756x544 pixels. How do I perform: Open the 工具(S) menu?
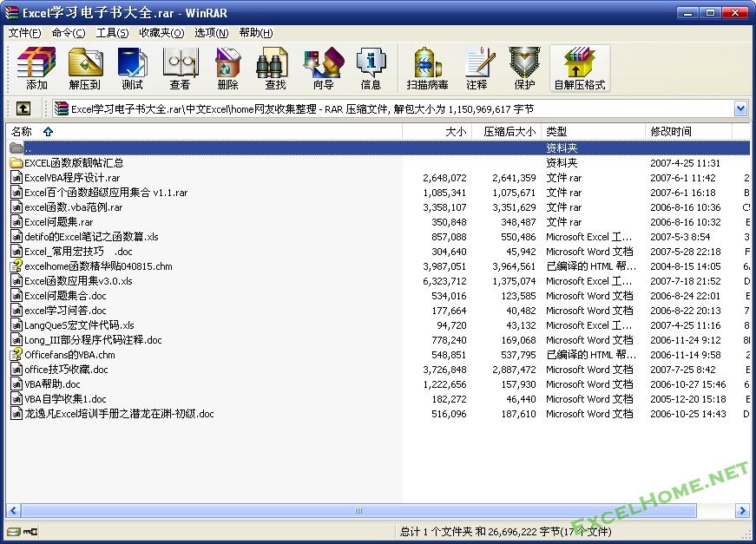(112, 33)
